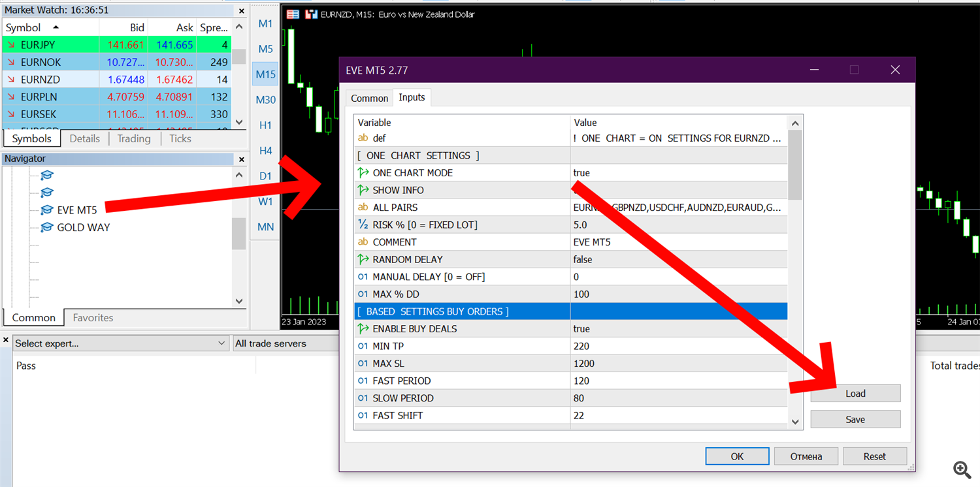This screenshot has height=487, width=980.
Task: Switch to Common tab in Navigator
Action: [34, 318]
